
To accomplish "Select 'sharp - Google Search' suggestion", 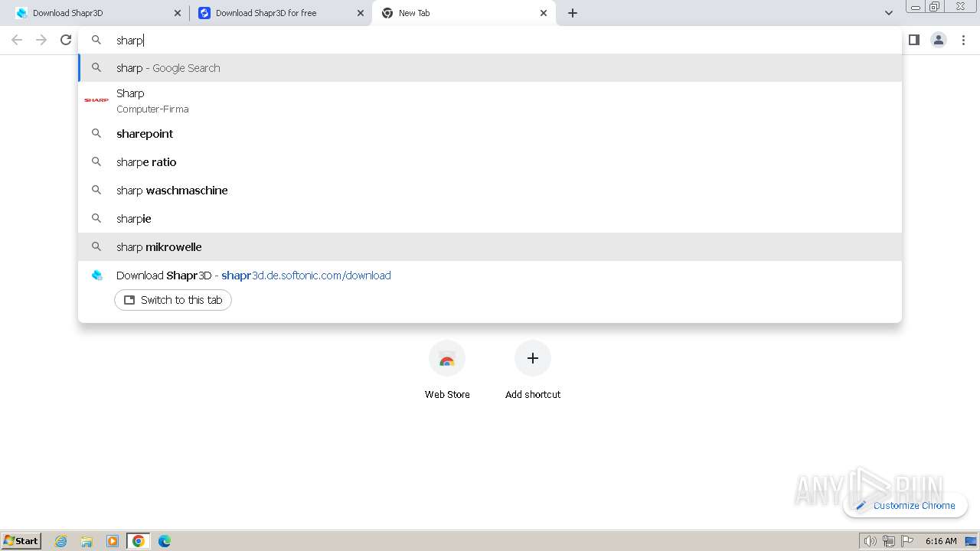I will click(x=490, y=67).
